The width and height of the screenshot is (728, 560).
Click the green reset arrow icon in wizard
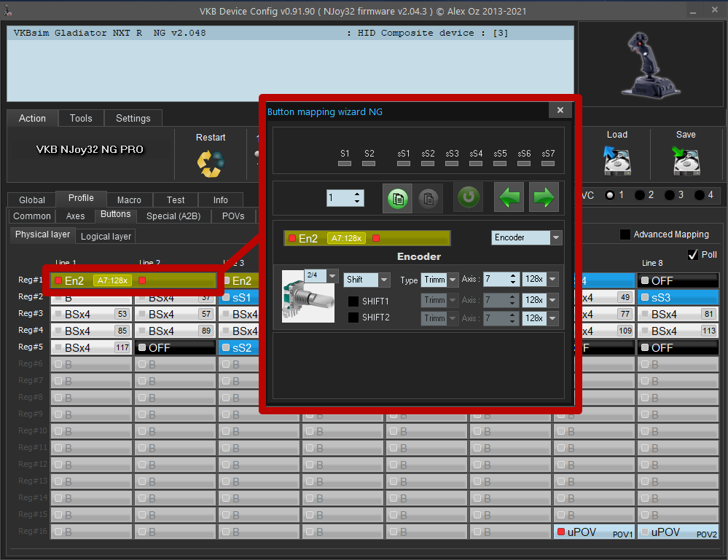[x=469, y=197]
